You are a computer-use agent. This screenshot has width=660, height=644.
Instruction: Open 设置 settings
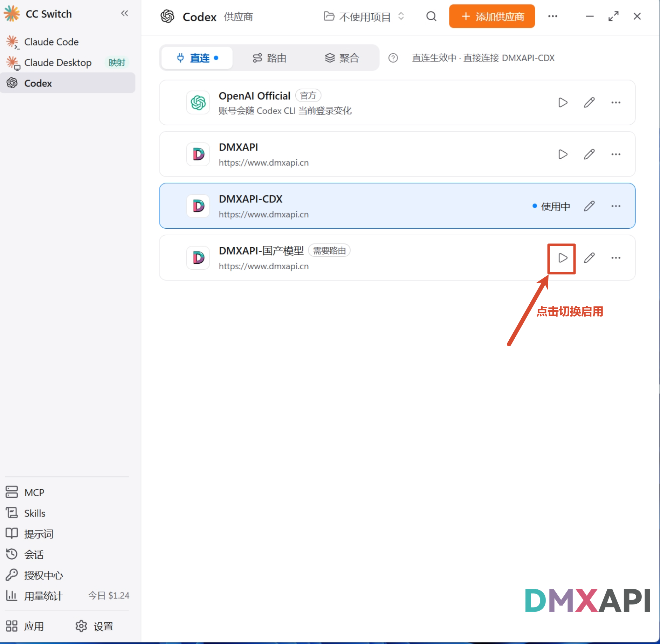[95, 626]
